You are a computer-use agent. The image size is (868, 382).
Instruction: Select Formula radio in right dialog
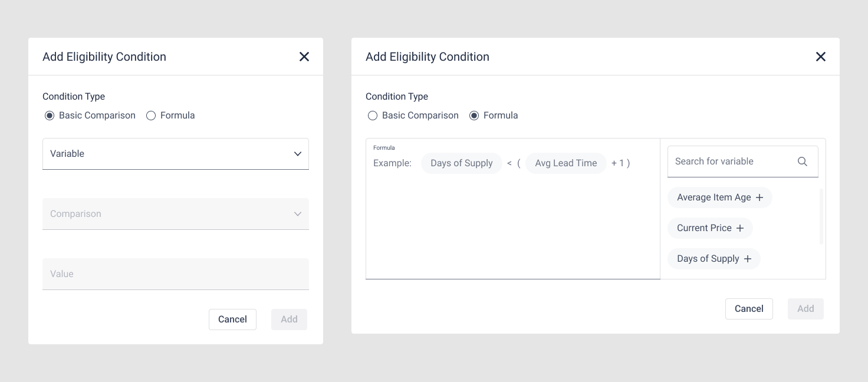click(x=474, y=116)
